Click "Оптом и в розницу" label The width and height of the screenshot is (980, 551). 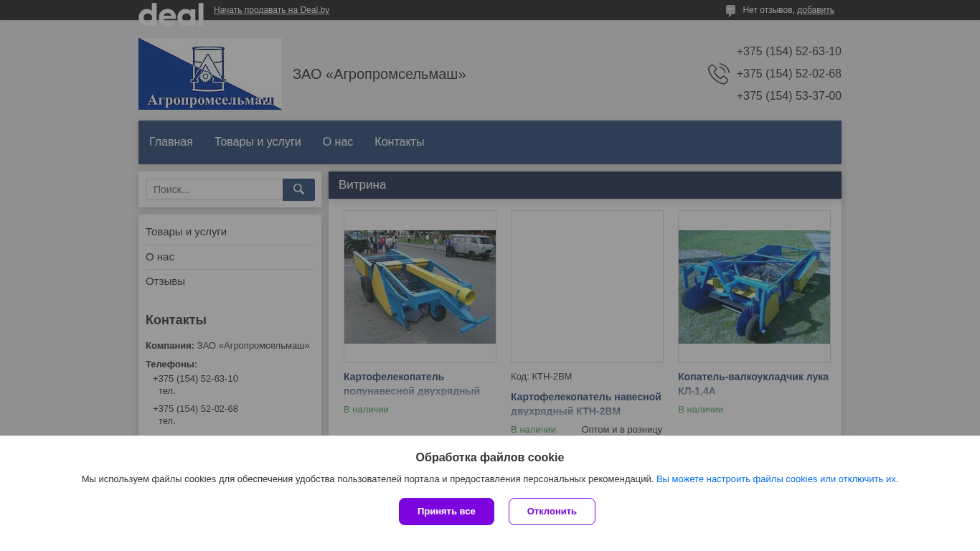click(x=622, y=430)
